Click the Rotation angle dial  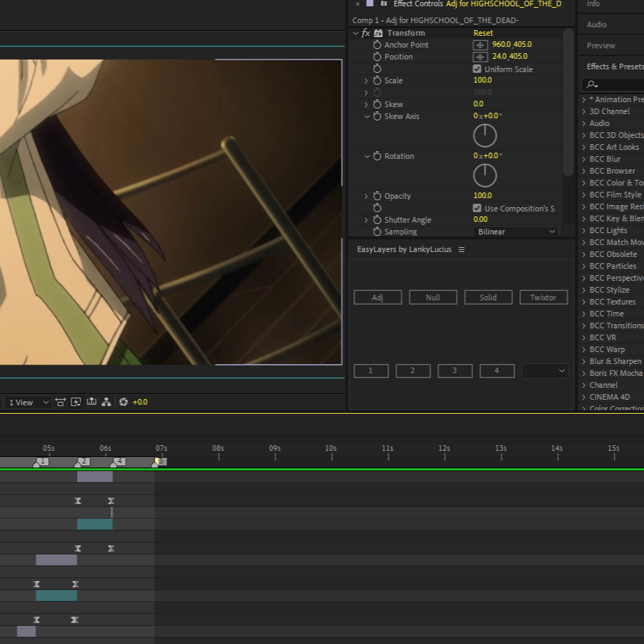(x=485, y=175)
